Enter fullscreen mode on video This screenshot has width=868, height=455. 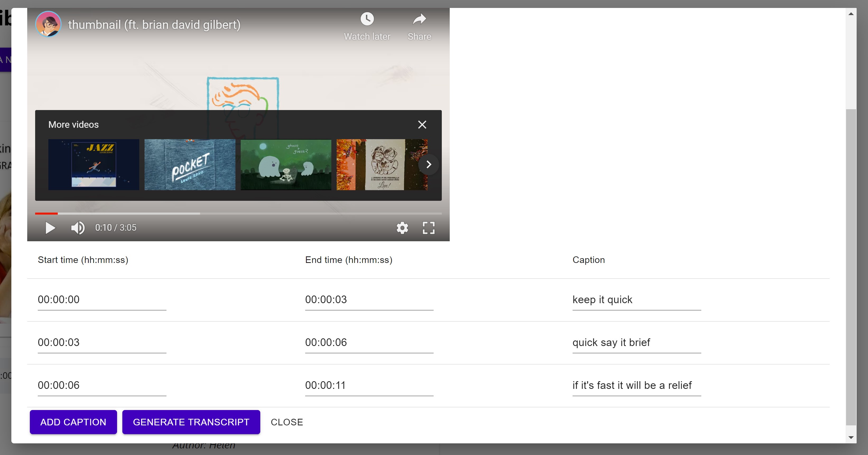[x=428, y=228]
